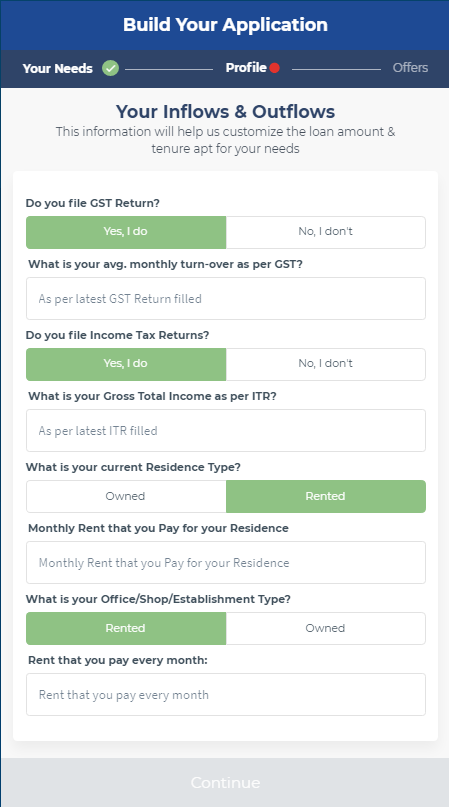
Task: Focus the Gross Total Income ITR field
Action: click(226, 430)
